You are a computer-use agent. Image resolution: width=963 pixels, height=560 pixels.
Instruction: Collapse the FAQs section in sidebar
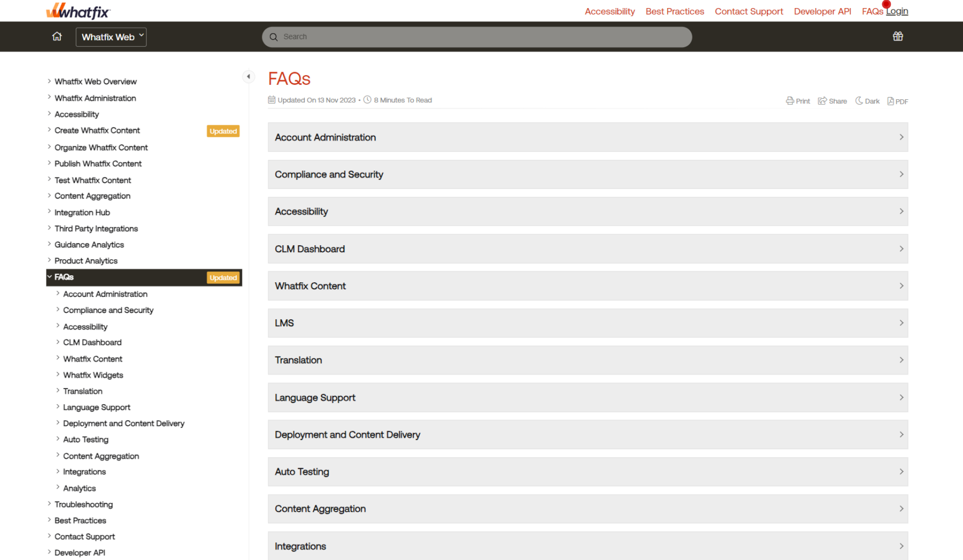(50, 277)
